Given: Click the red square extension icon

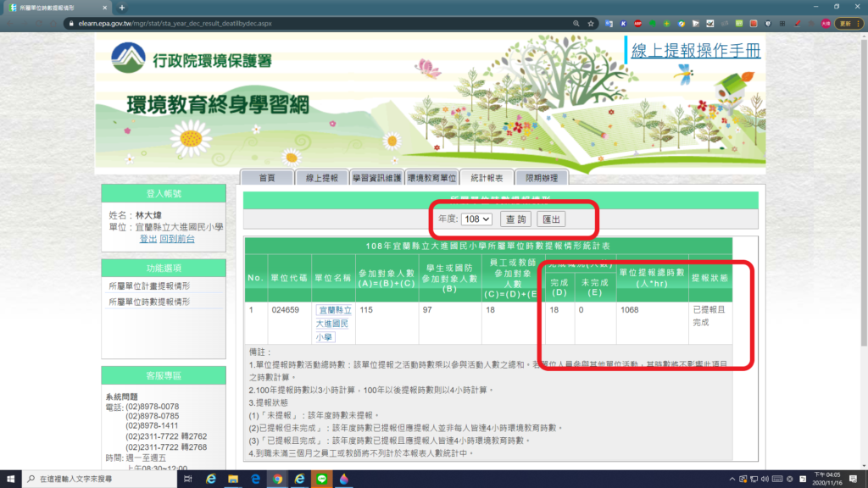Looking at the screenshot, I should coord(754,24).
